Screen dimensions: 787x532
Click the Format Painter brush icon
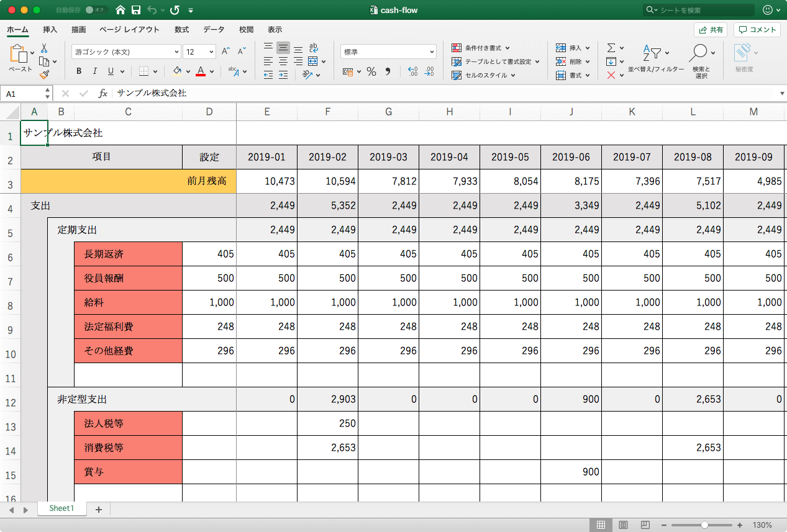pos(44,75)
